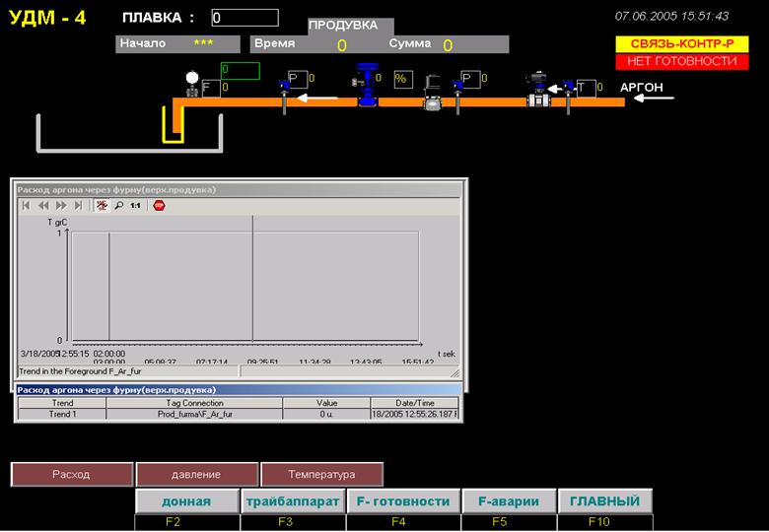769x532 pixels.
Task: Select the blue control valve on pipeline
Action: click(367, 85)
